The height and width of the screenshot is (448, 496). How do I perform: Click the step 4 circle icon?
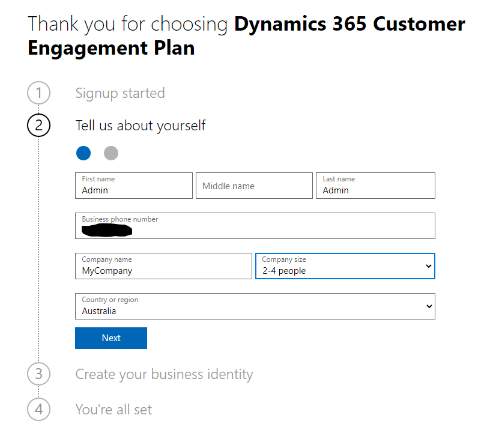[x=39, y=410]
